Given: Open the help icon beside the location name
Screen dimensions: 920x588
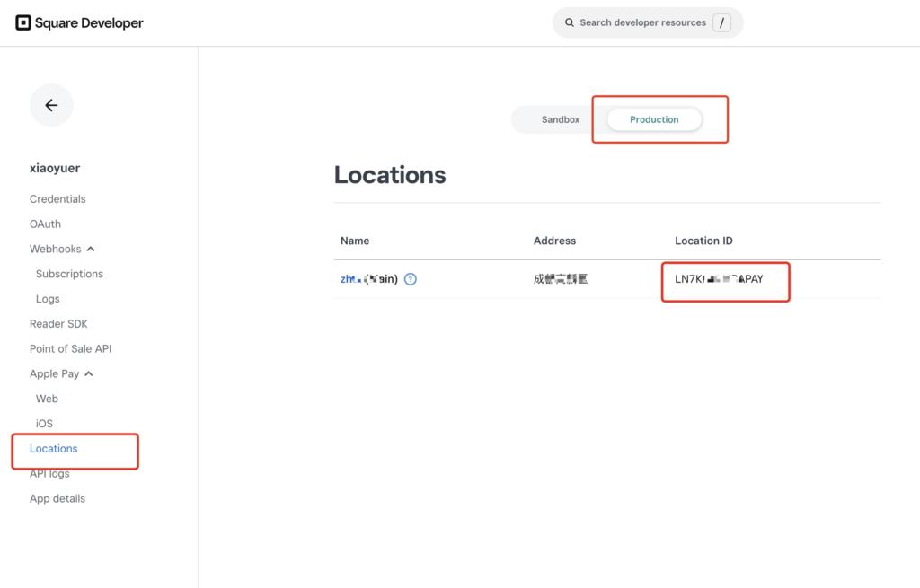Looking at the screenshot, I should [411, 279].
